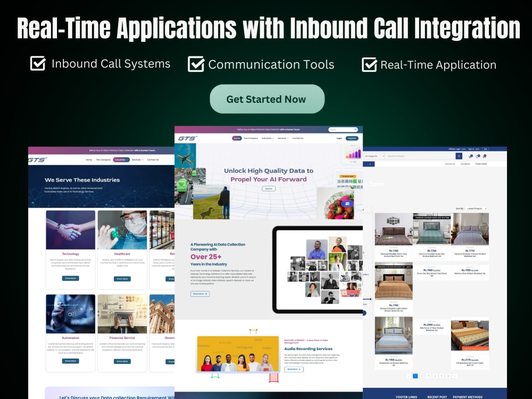Click the Over 25+ text
532x399 pixels.
pos(205,257)
